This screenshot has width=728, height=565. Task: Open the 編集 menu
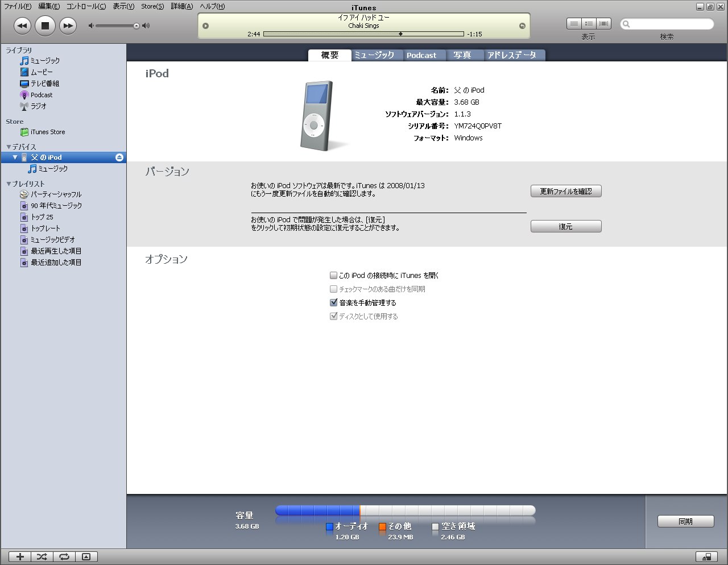point(49,6)
